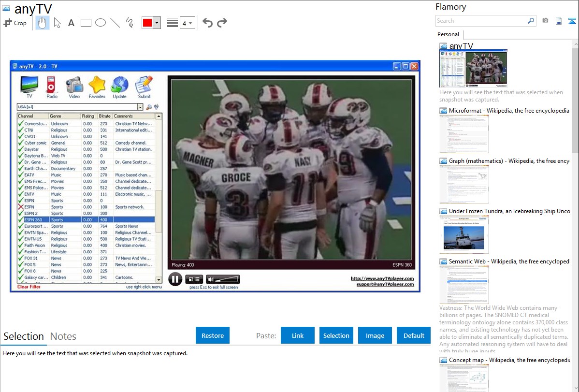
Task: Click the red color swatch
Action: 147,23
